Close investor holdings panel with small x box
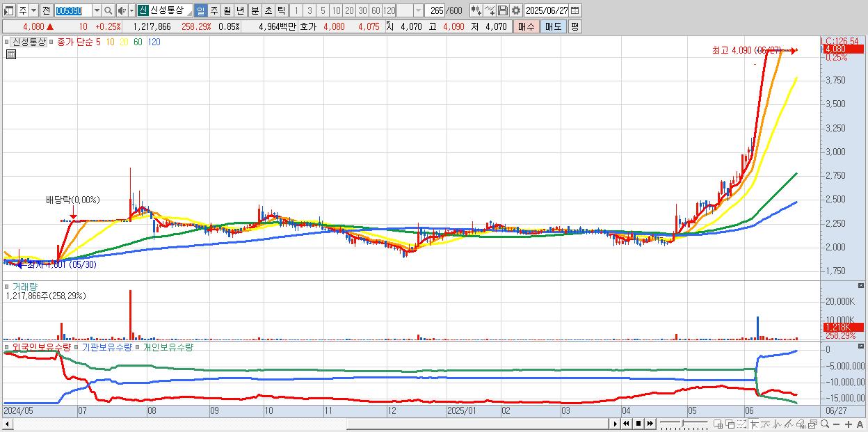The width and height of the screenshot is (868, 432). 861,346
